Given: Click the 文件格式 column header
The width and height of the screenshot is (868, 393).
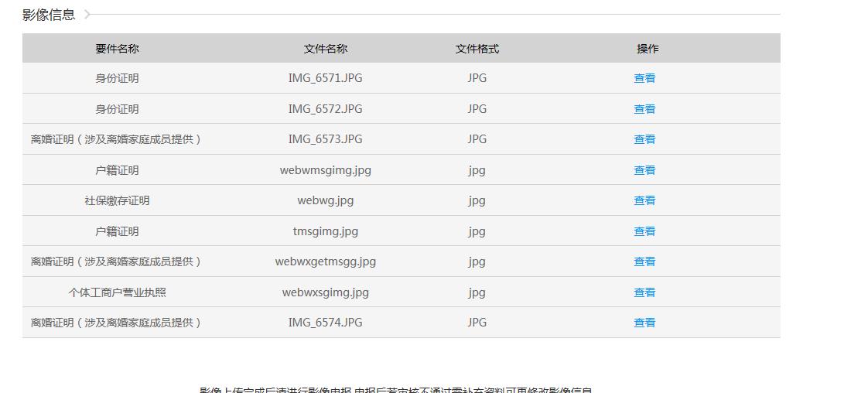Looking at the screenshot, I should click(477, 49).
